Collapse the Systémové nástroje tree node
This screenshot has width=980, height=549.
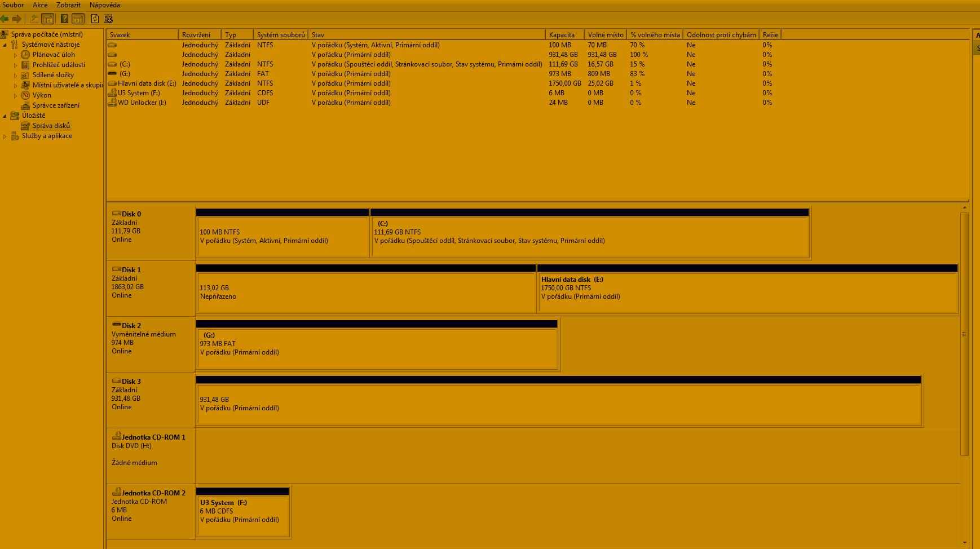(5, 45)
